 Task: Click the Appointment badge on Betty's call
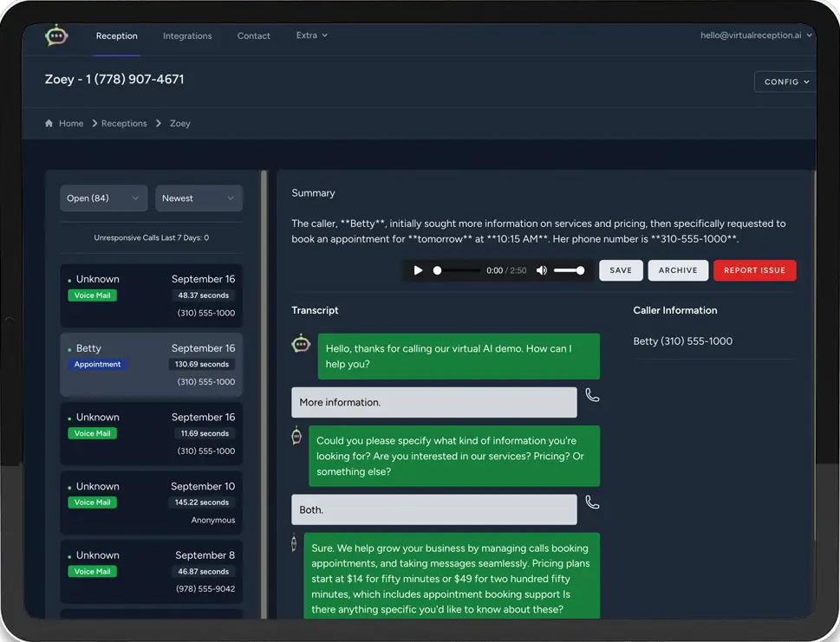(x=97, y=364)
